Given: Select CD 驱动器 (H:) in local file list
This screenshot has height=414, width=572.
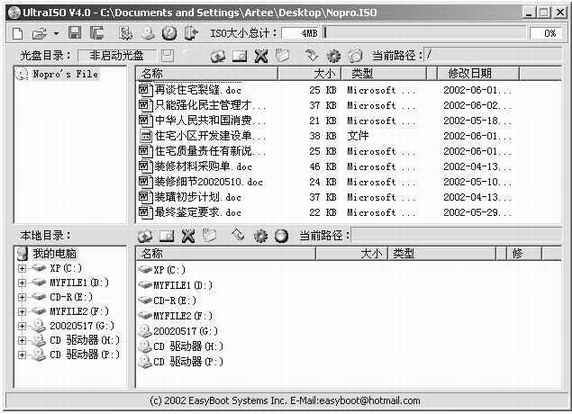Looking at the screenshot, I should pyautogui.click(x=188, y=347).
